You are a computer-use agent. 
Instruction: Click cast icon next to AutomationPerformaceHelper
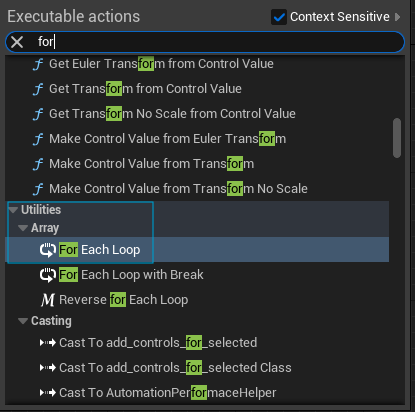coord(48,393)
